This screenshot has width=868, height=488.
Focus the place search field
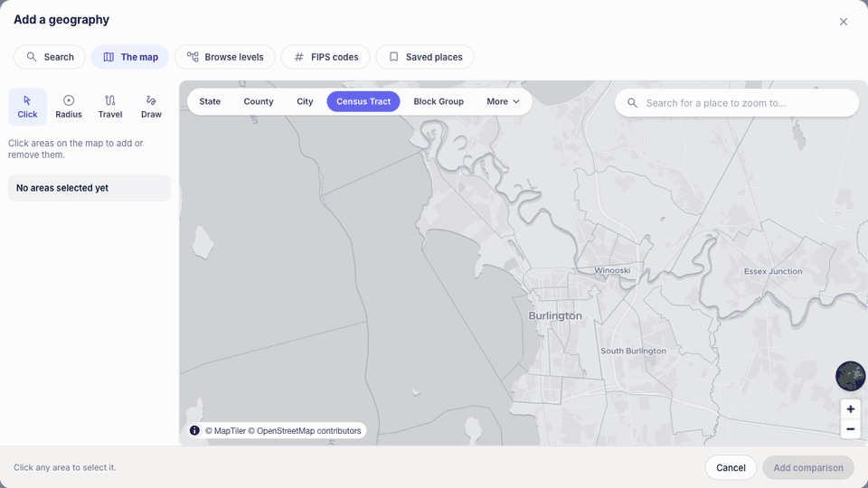coord(737,103)
